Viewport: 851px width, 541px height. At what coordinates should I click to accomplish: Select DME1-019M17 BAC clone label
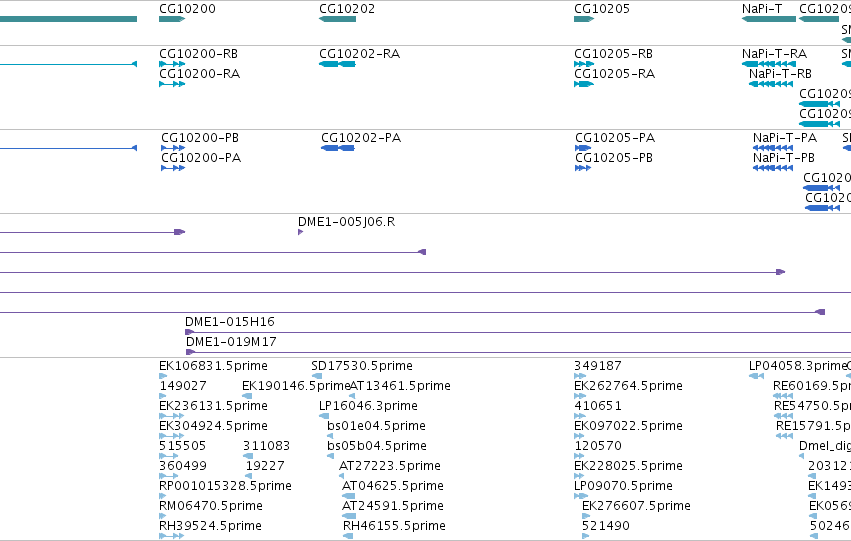point(231,342)
